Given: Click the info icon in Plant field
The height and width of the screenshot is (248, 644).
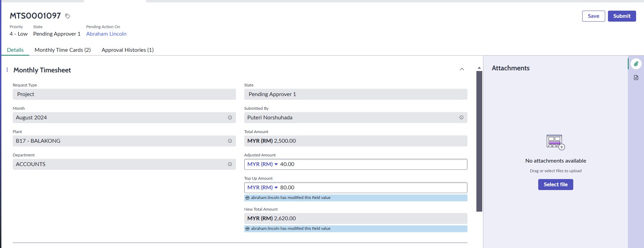Looking at the screenshot, I should (x=230, y=141).
